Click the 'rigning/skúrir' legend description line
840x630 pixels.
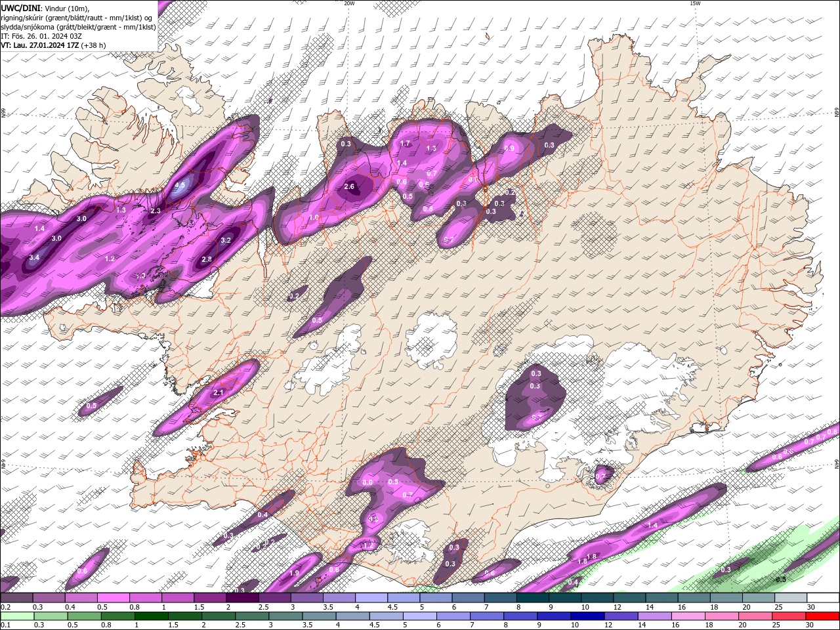coord(77,17)
